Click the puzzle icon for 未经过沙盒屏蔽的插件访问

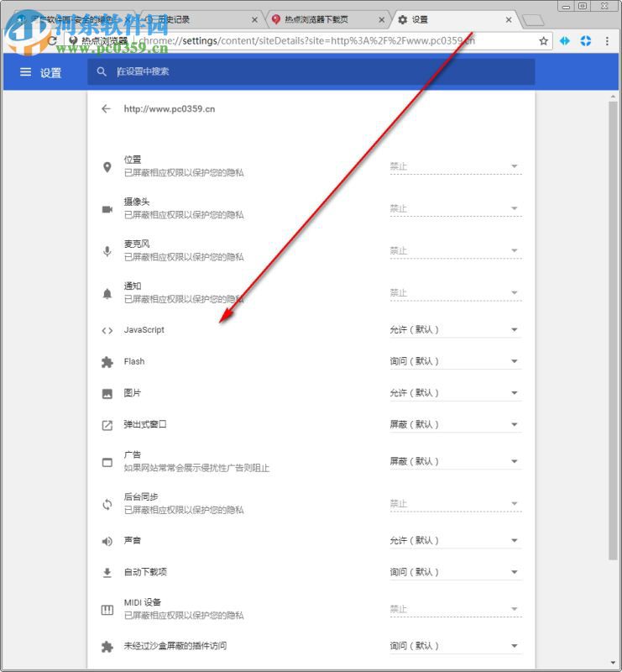pos(107,646)
